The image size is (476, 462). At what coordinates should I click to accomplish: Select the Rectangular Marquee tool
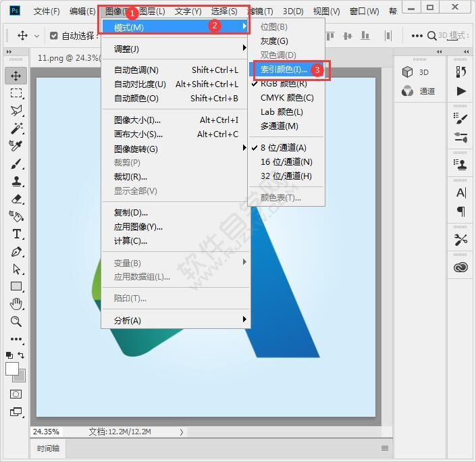click(16, 93)
